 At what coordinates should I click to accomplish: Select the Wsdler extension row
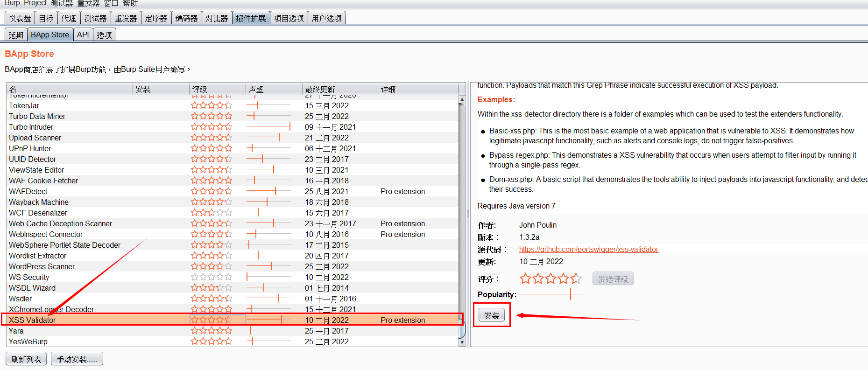tap(233, 299)
